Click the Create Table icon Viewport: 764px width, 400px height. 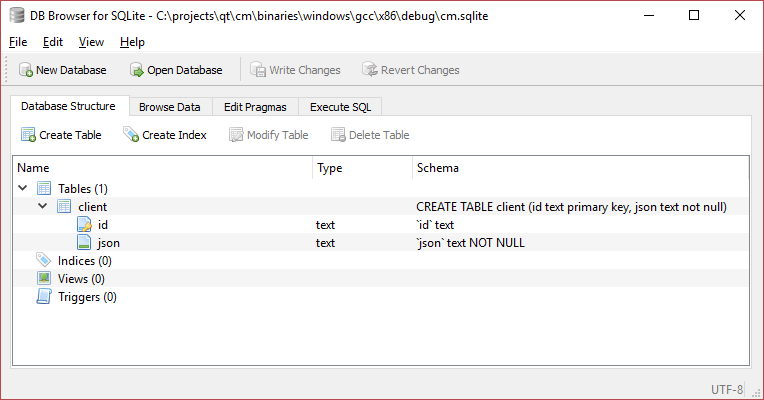point(28,135)
